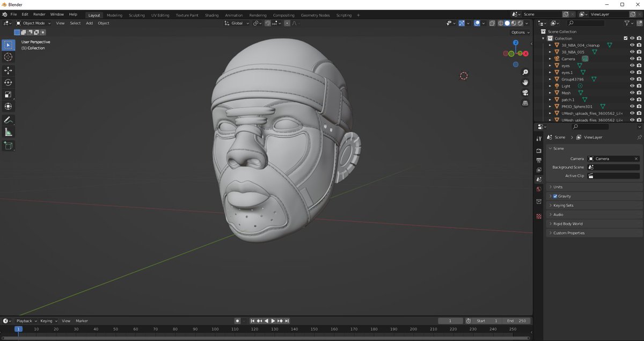This screenshot has height=341, width=644.
Task: Expand the Group43796 tree item
Action: [x=550, y=79]
